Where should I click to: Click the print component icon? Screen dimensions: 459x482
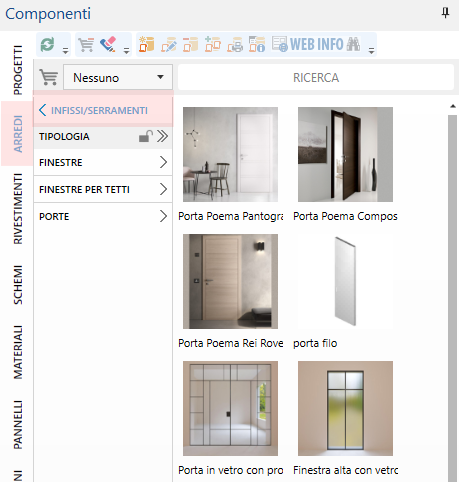pyautogui.click(x=235, y=45)
